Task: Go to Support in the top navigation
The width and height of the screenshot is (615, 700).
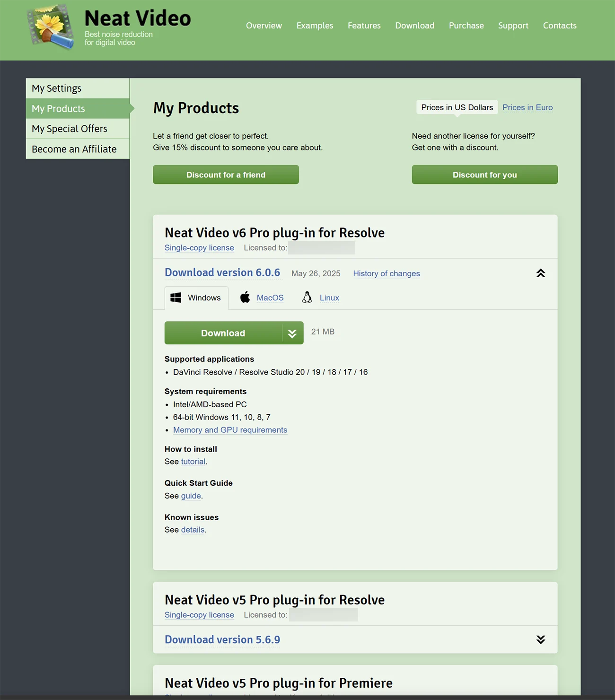Action: point(513,26)
